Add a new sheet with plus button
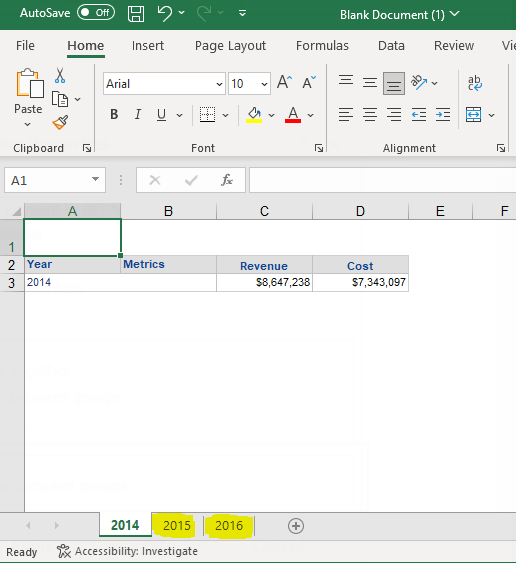Image resolution: width=516 pixels, height=563 pixels. (296, 526)
